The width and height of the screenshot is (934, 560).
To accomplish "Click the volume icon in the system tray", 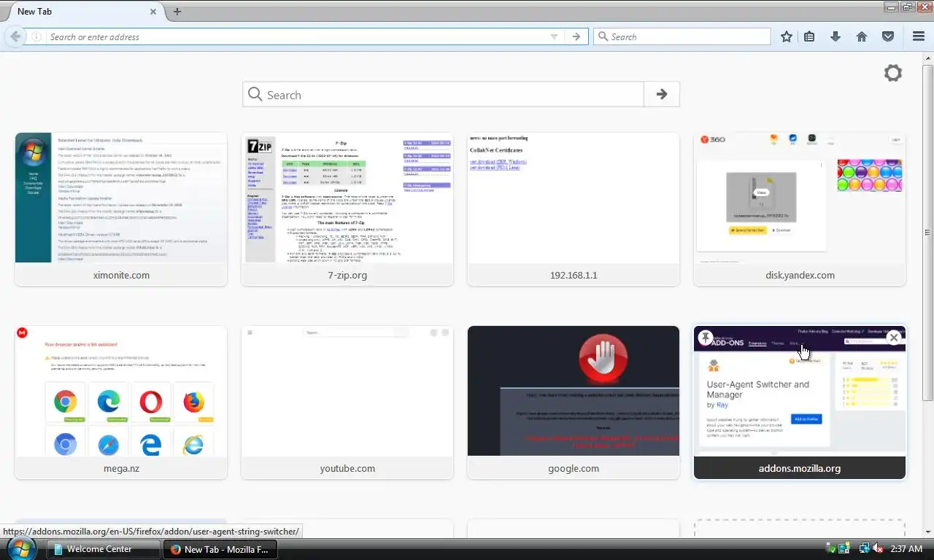I will (x=878, y=548).
